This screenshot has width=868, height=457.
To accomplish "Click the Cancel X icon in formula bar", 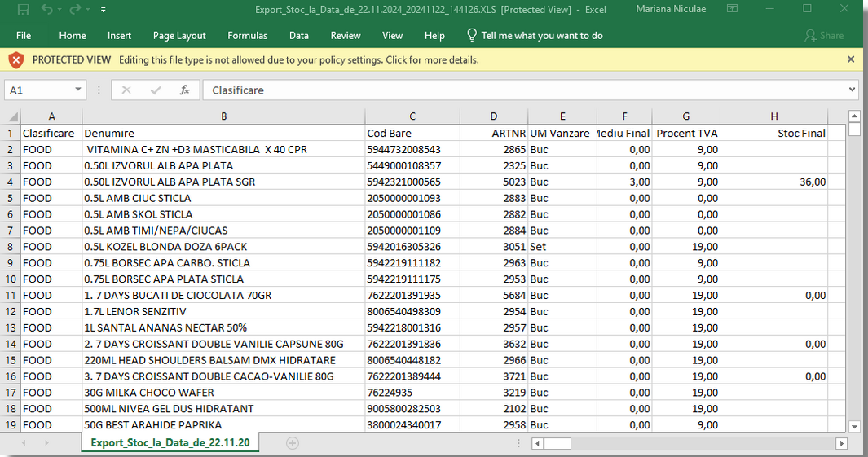I will click(x=126, y=90).
